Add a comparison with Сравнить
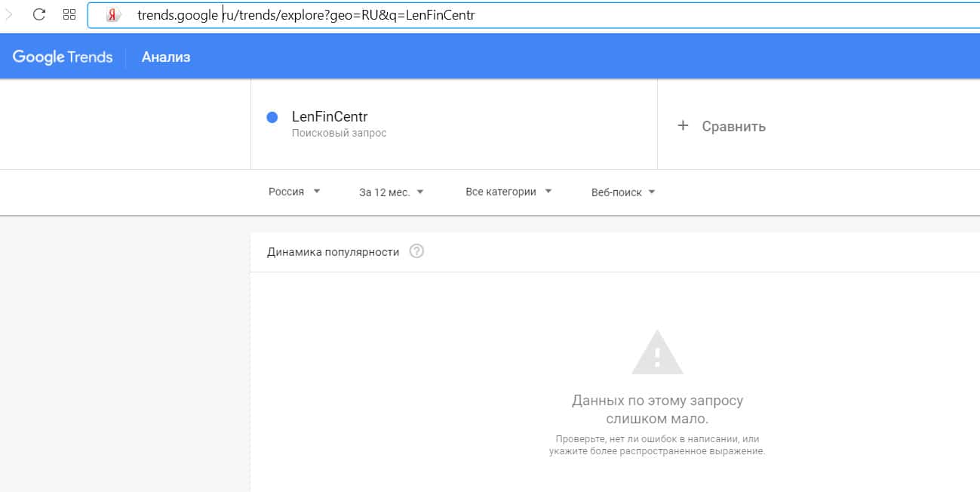Viewport: 980px width, 492px height. (733, 126)
